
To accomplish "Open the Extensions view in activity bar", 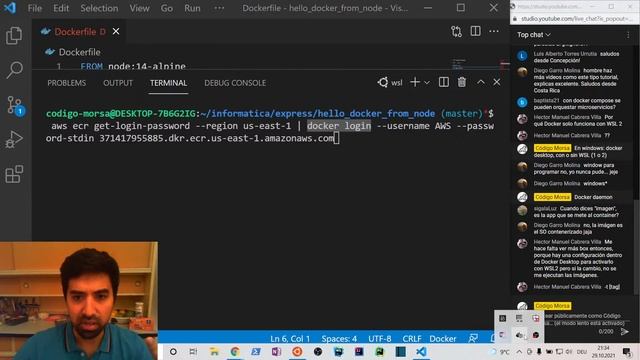I will (x=14, y=174).
